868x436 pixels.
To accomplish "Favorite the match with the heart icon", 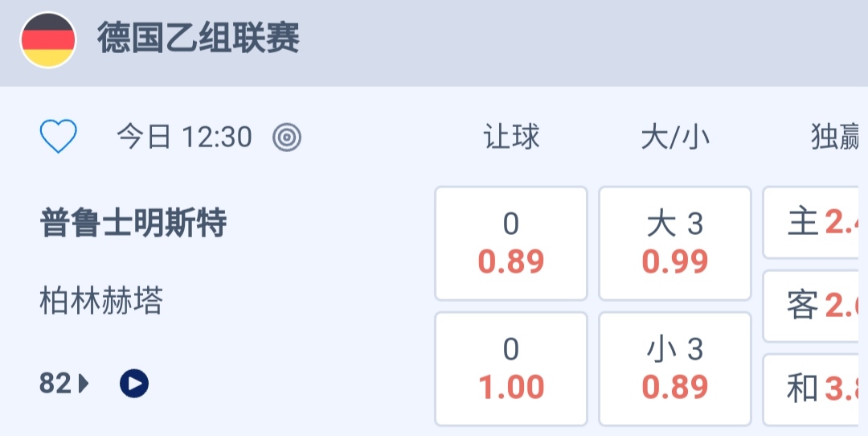I will pyautogui.click(x=59, y=137).
